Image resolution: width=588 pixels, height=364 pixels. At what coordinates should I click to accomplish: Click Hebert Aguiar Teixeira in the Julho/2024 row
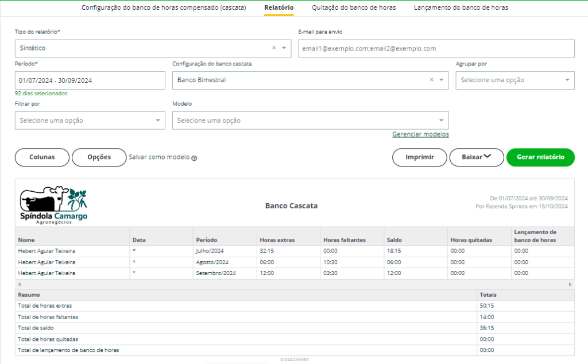pyautogui.click(x=47, y=251)
